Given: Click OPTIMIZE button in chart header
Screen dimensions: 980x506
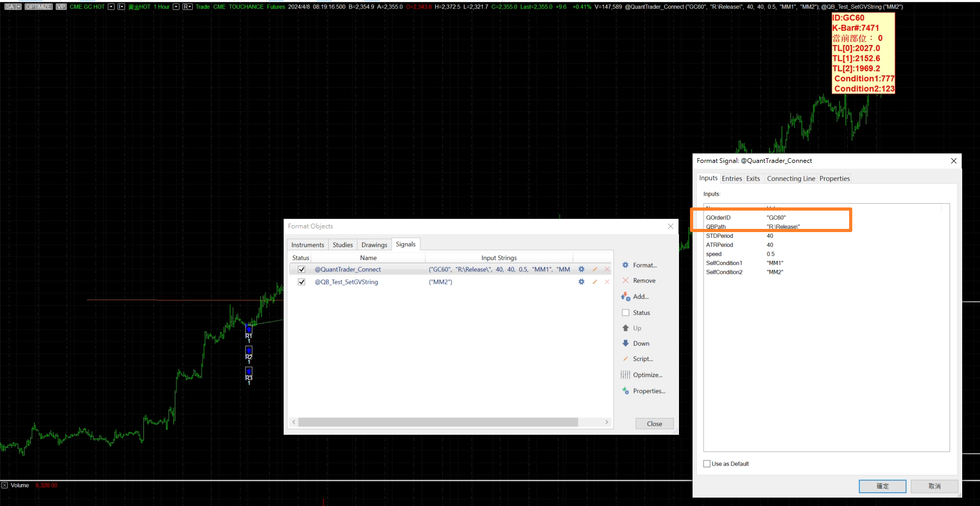Looking at the screenshot, I should [x=39, y=7].
